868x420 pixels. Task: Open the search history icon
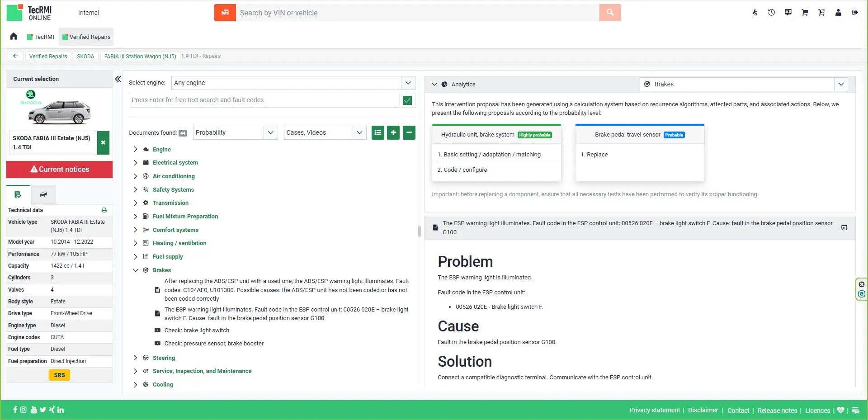(x=771, y=13)
